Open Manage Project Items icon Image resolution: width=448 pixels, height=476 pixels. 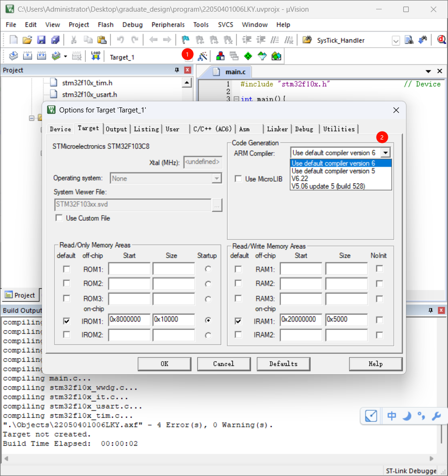tap(220, 56)
